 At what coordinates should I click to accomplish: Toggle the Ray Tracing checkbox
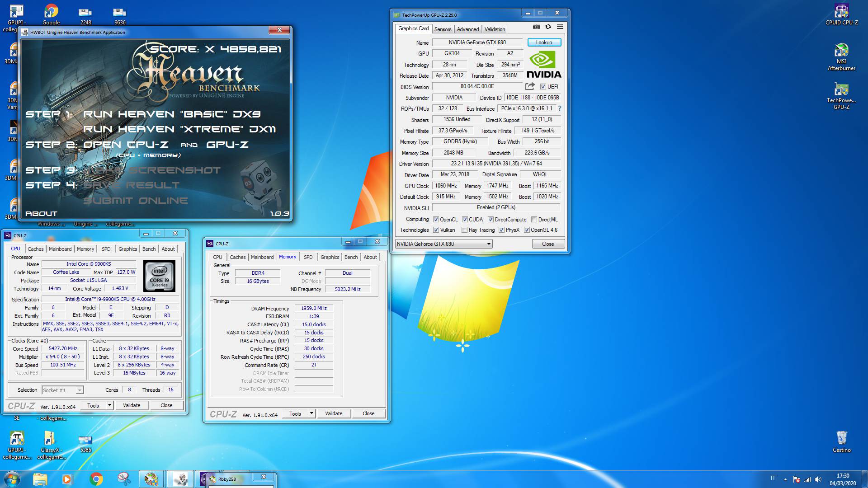click(x=464, y=230)
